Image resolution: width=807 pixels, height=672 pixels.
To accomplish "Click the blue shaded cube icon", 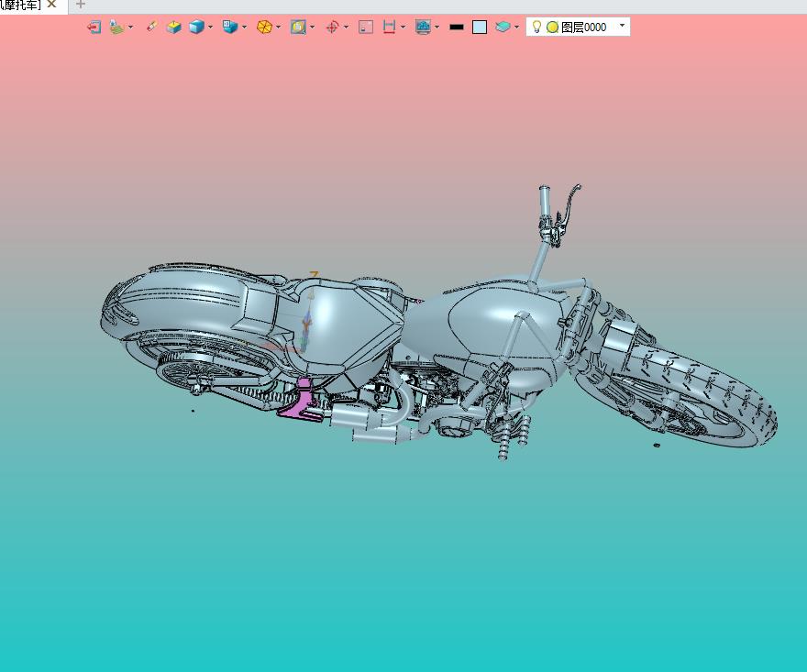I will tap(196, 27).
